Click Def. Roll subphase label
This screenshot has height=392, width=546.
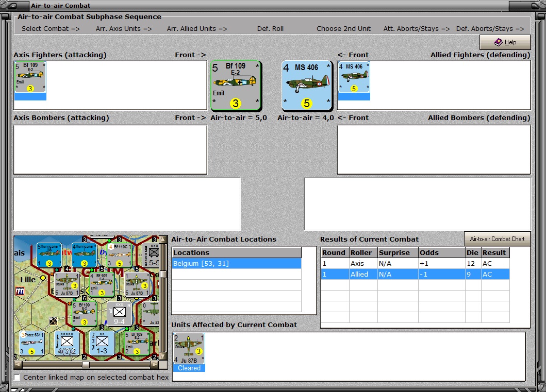pos(270,28)
